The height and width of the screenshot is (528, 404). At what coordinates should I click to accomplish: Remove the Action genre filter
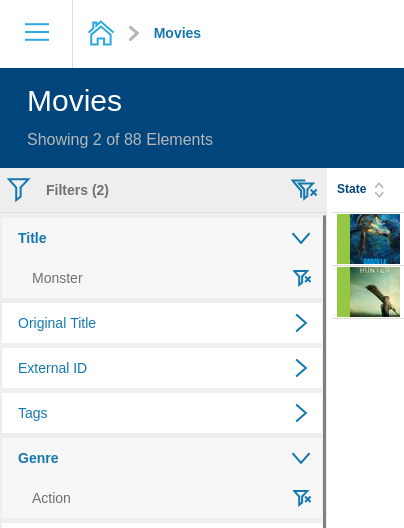coord(302,498)
